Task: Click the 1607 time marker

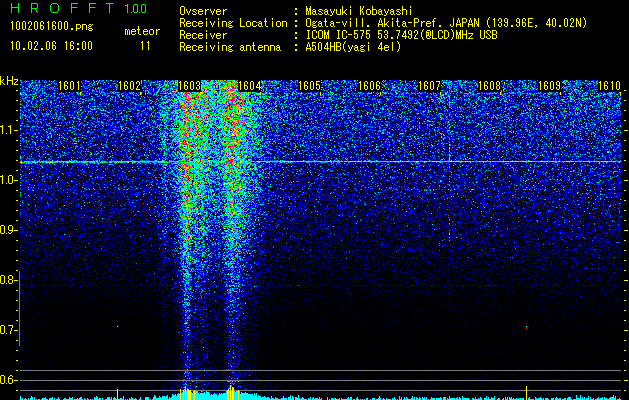Action: click(x=429, y=86)
